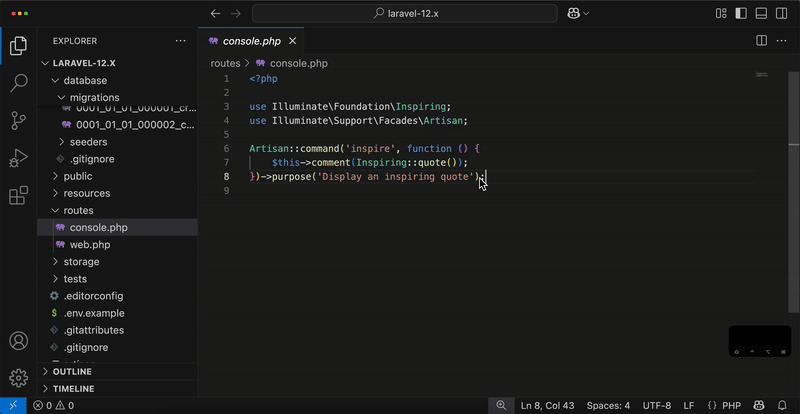Click the minimap at editor top right
Screen dimensions: 800x414
point(762,75)
